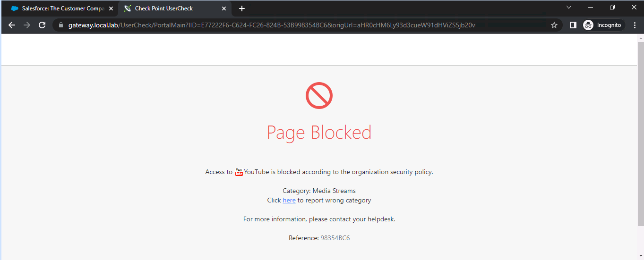Click the Salesforce tab favicon
644x260 pixels.
point(15,8)
